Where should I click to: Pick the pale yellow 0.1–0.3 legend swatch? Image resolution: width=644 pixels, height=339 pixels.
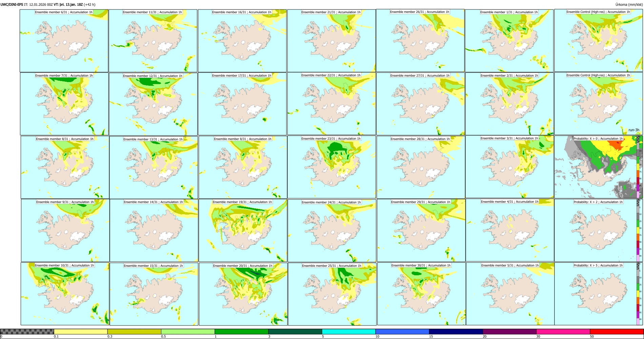(81, 332)
